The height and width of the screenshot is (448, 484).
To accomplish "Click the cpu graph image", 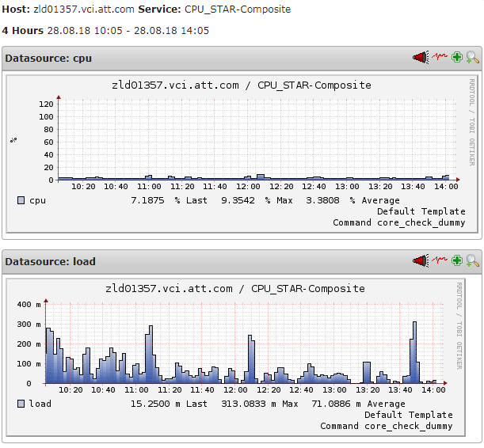I will click(x=242, y=154).
